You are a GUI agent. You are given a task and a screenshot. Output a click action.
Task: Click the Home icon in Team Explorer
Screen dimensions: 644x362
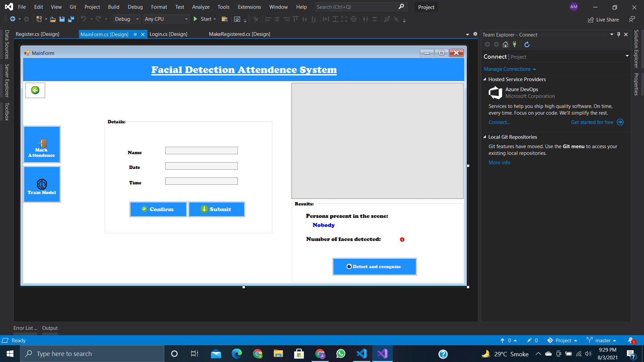505,44
